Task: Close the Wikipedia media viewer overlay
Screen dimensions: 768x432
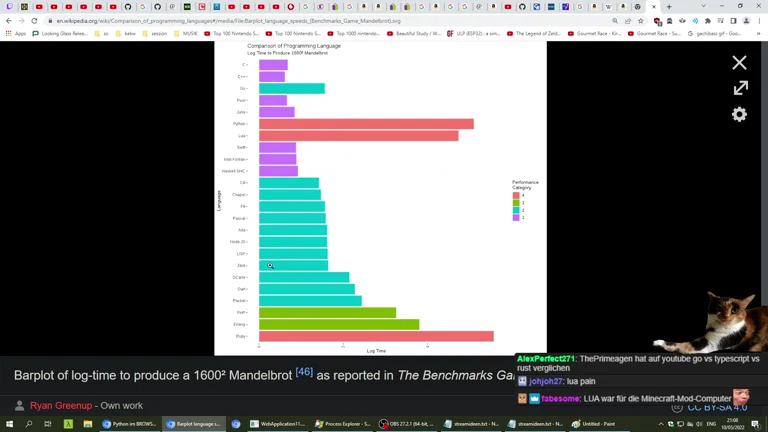Action: click(x=739, y=63)
